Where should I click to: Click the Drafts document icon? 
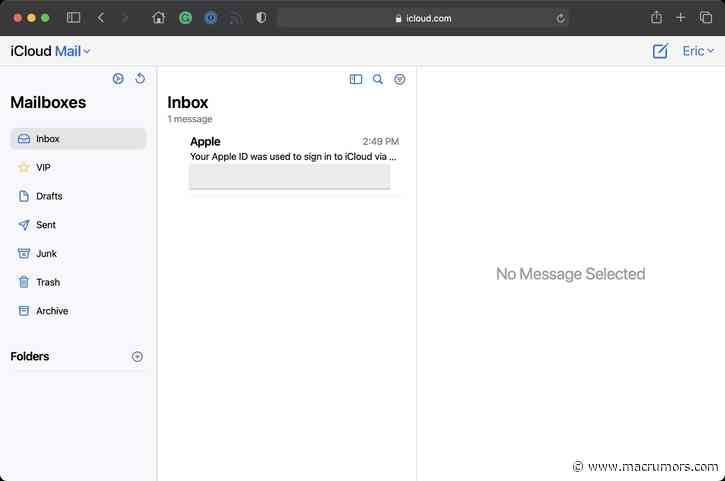(x=24, y=196)
